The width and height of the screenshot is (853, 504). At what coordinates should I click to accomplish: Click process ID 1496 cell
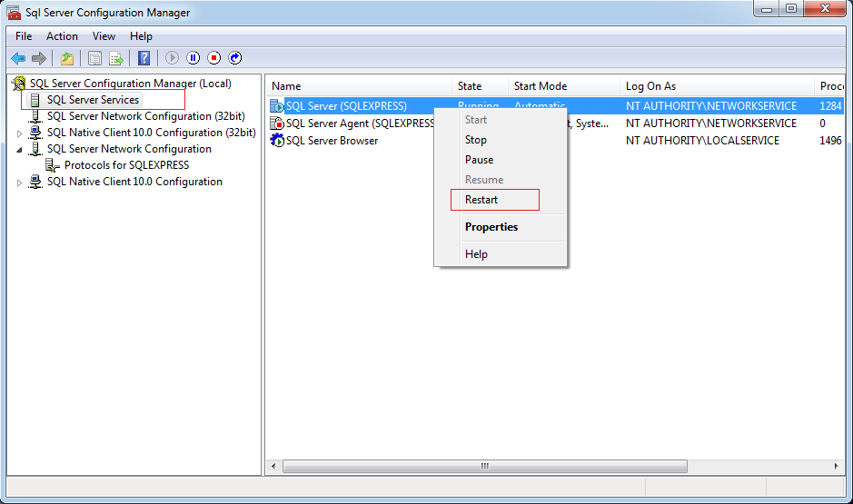830,141
